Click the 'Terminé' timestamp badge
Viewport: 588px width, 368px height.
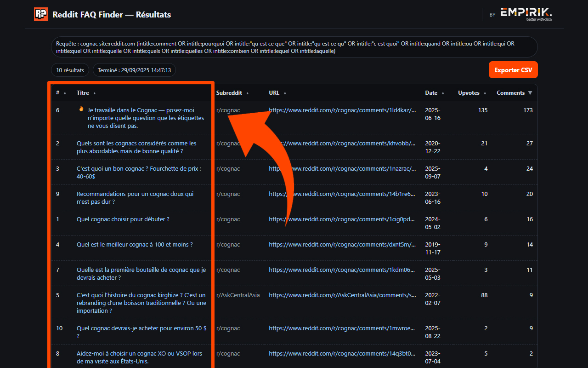[x=134, y=70]
